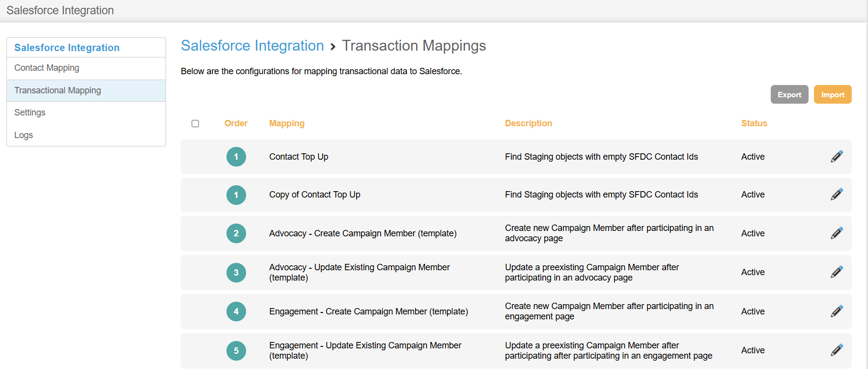Toggle the select-all checkbox above the mapping list
Viewport: 868px width, 369px height.
[195, 123]
